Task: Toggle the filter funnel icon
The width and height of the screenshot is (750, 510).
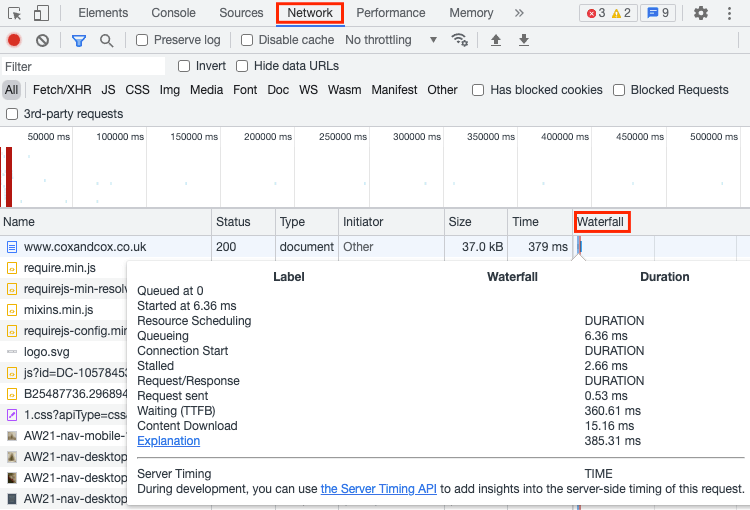Action: (x=79, y=40)
